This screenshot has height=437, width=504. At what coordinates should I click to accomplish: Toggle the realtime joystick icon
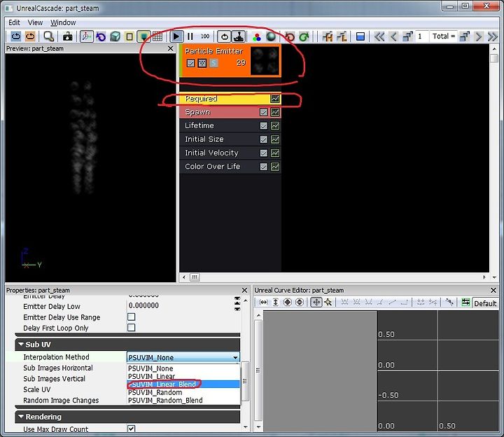[x=239, y=36]
